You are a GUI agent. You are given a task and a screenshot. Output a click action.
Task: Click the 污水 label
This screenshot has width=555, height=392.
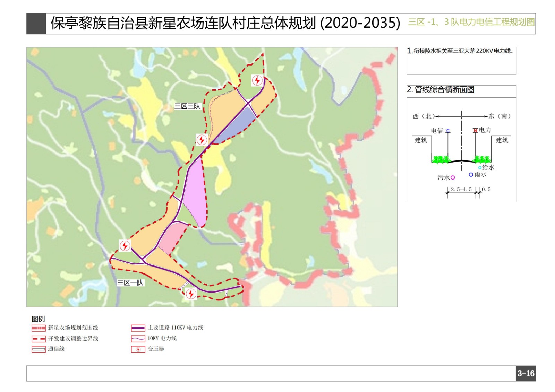(444, 178)
